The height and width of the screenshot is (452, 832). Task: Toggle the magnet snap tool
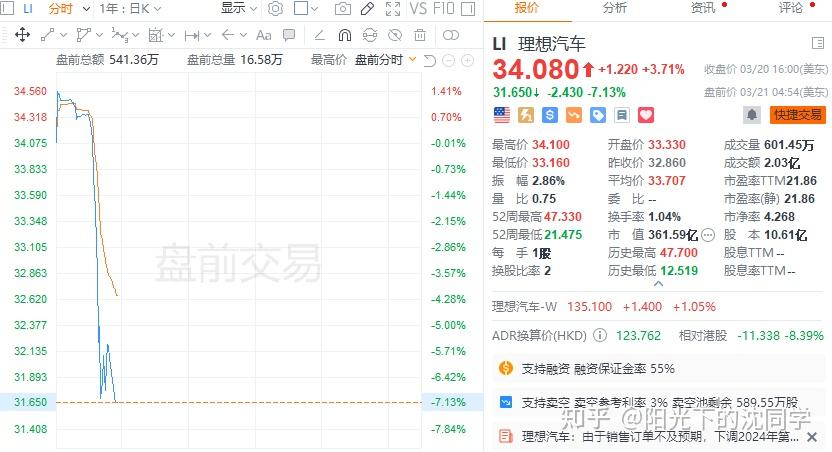coord(344,36)
